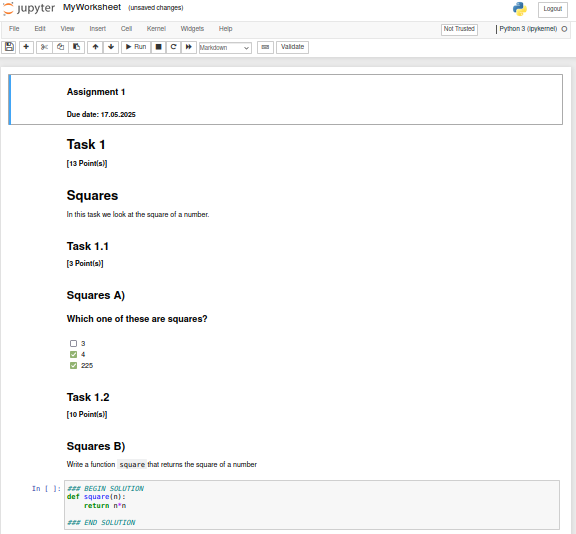Click the [10 Point(s)] text
The height and width of the screenshot is (534, 576).
coord(87,414)
